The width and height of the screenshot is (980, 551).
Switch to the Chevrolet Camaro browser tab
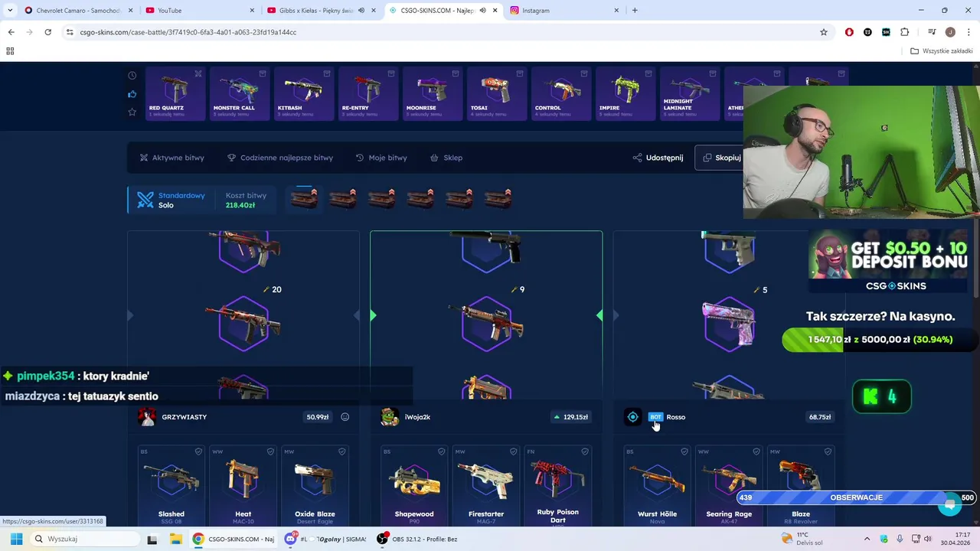(x=77, y=11)
